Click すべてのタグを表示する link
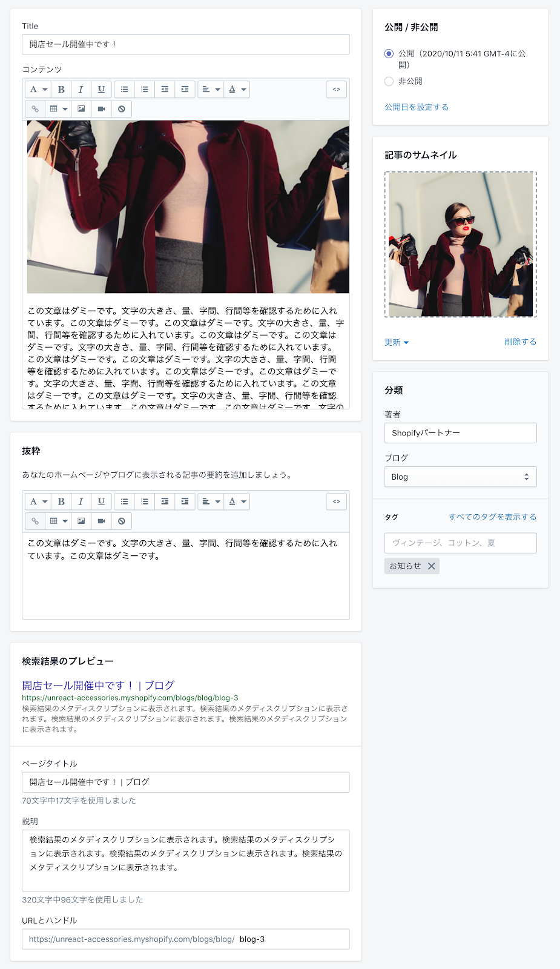 [x=492, y=517]
